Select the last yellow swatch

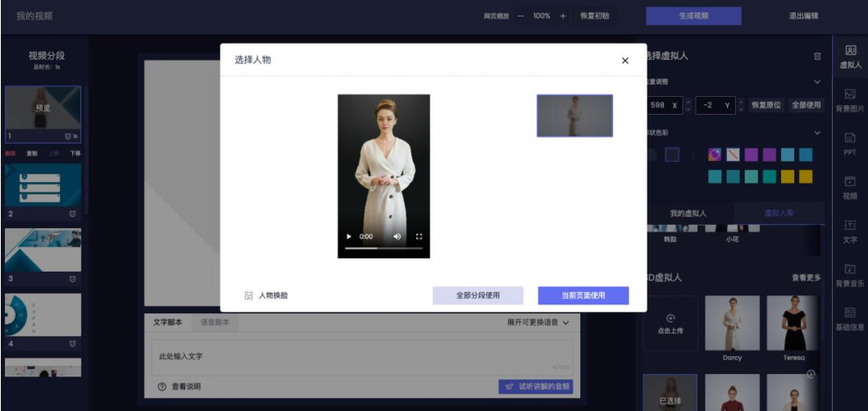(x=806, y=176)
